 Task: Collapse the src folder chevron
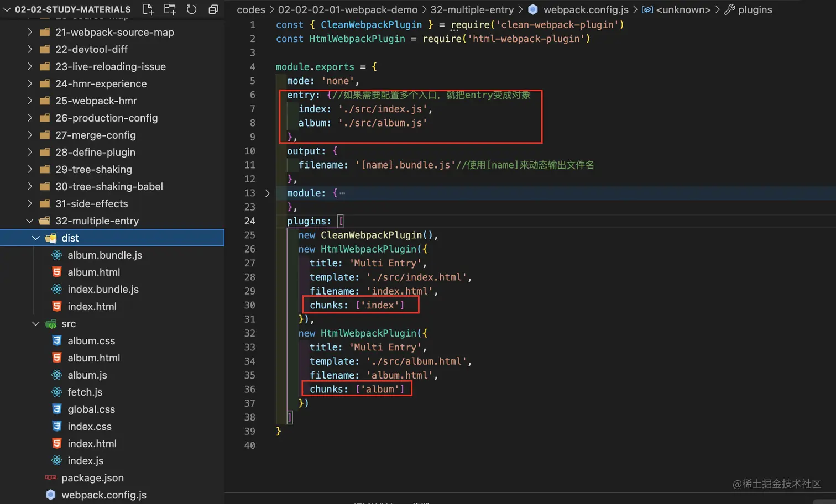pos(35,323)
